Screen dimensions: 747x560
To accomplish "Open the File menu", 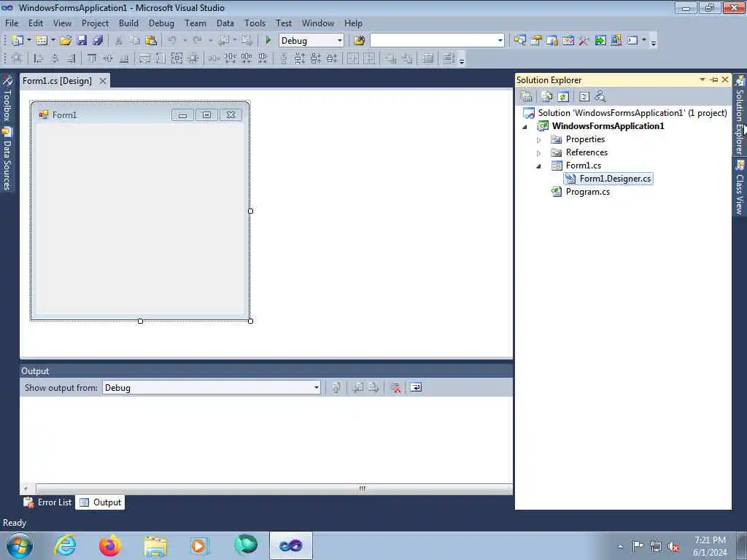I will [x=12, y=23].
